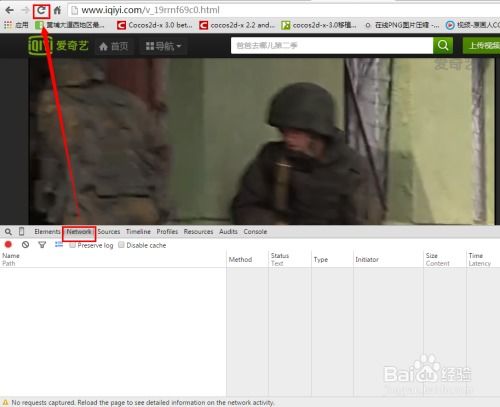500x407 pixels.
Task: Switch to the large request rows view icon
Action: pyautogui.click(x=59, y=245)
